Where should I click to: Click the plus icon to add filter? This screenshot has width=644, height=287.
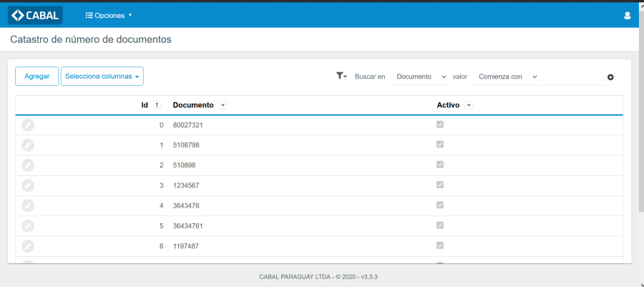(x=610, y=77)
